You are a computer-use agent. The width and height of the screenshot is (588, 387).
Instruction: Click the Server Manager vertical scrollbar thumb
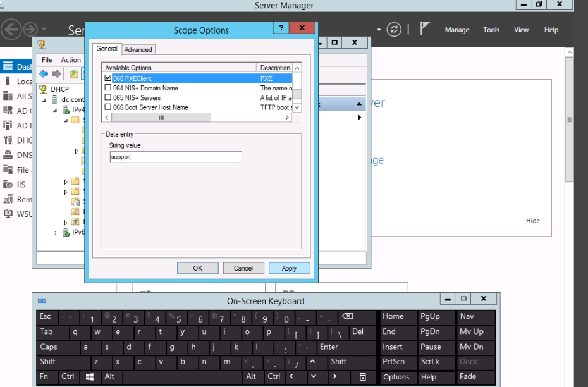569,120
